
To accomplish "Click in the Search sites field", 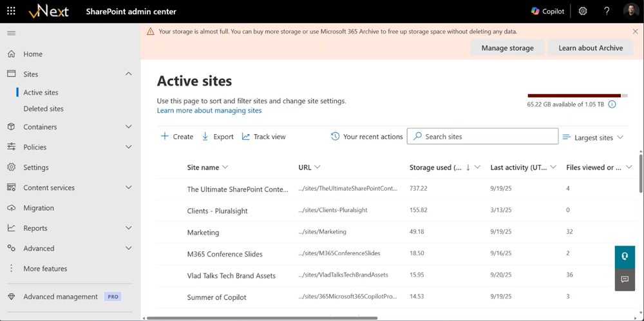I will 482,137.
